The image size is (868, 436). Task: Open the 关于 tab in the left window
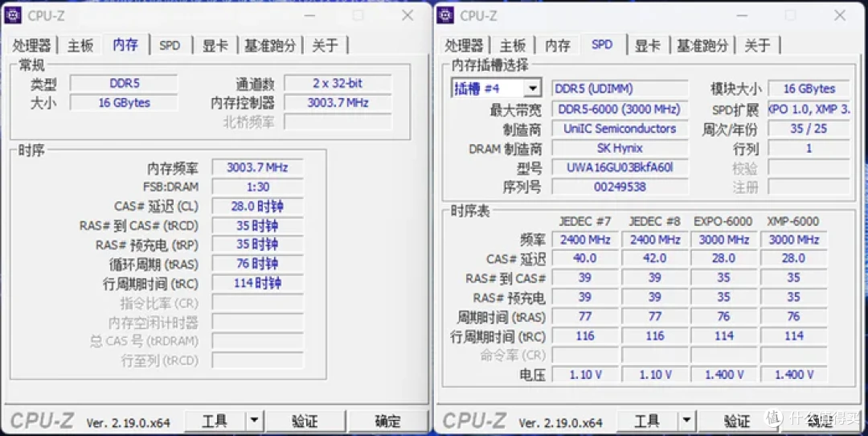pyautogui.click(x=325, y=45)
